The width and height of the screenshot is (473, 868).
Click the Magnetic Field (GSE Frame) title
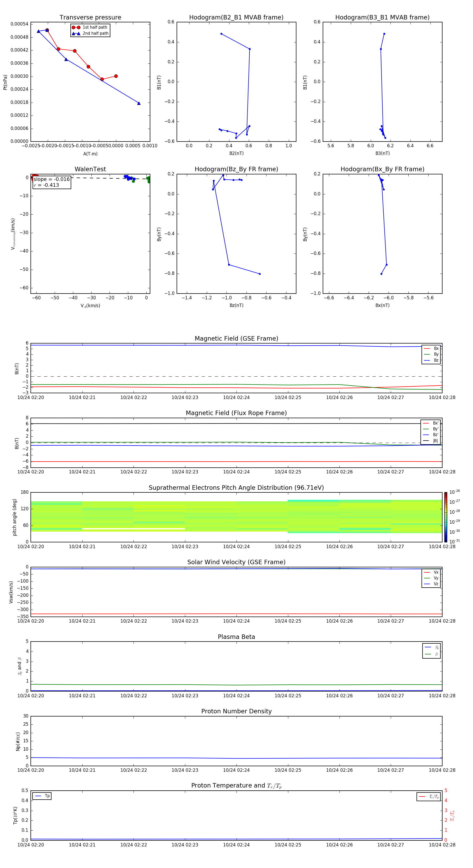236,339
